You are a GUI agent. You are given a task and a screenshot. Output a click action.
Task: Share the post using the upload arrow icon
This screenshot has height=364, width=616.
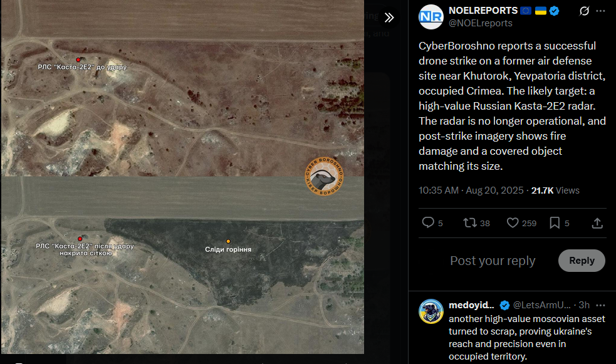pyautogui.click(x=597, y=223)
